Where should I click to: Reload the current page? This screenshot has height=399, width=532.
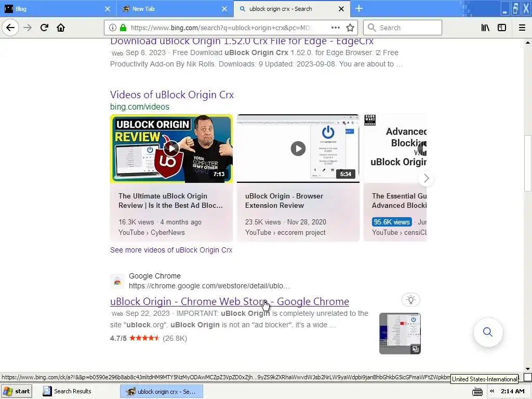click(44, 28)
